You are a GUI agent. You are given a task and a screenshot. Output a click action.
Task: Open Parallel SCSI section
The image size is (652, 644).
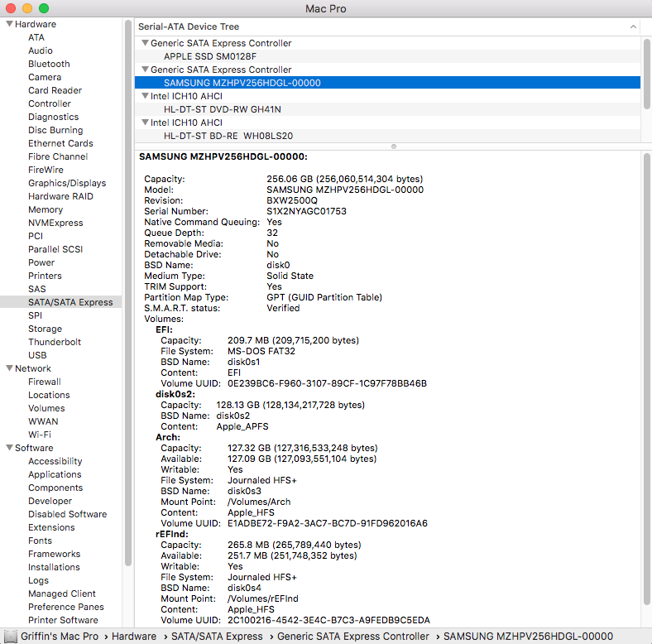click(55, 249)
